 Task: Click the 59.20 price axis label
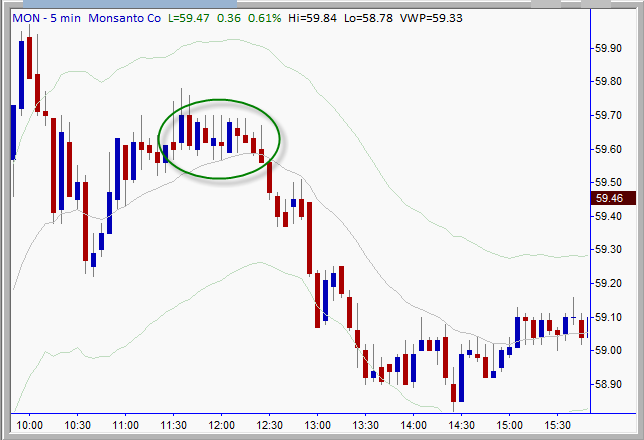(608, 283)
